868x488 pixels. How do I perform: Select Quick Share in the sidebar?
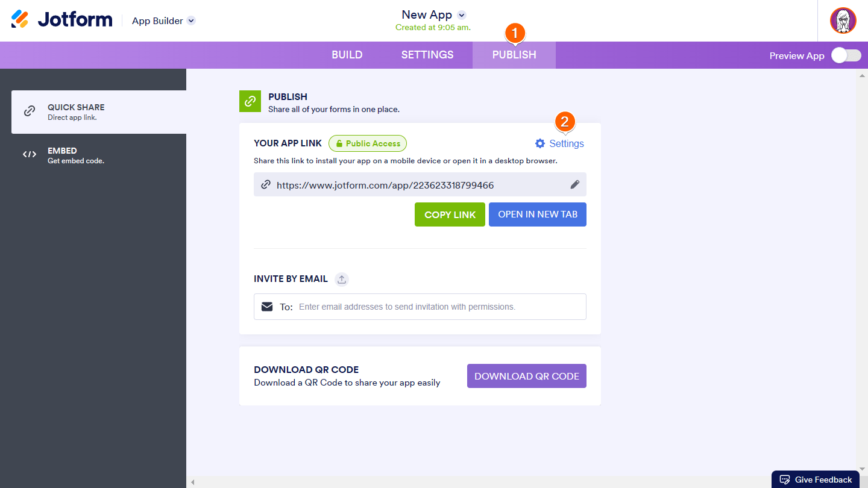[x=99, y=112]
